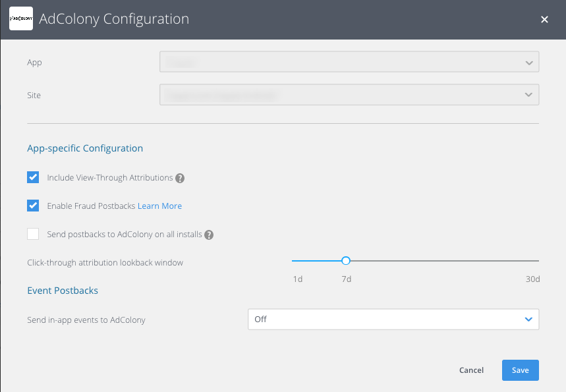
Task: Enable sending postbacks to AdColony on all installs
Action: [33, 234]
